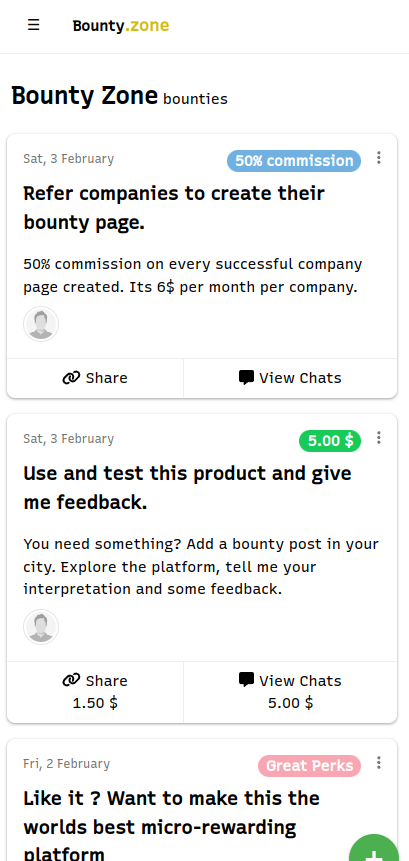
Task: View chats on product feedback bounty
Action: pos(290,692)
